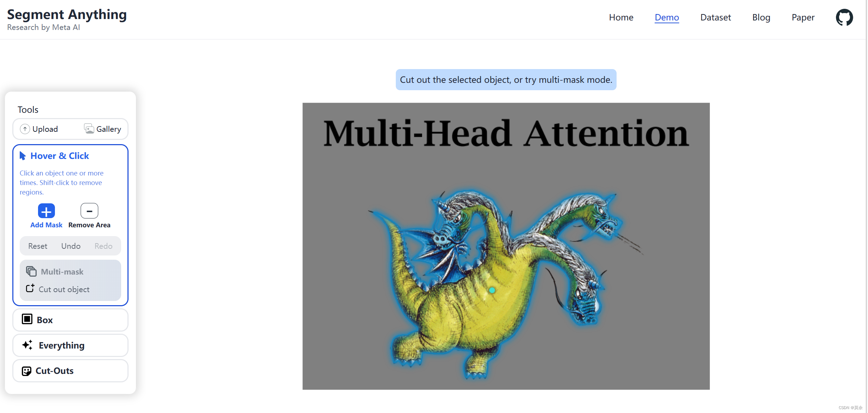Click the Tools panel heading
The width and height of the screenshot is (868, 413).
(x=28, y=110)
